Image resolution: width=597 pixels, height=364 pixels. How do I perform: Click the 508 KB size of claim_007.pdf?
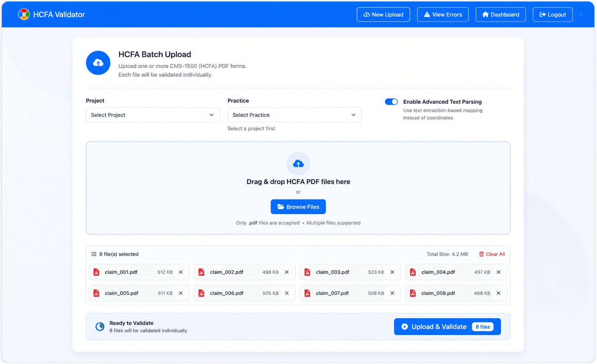tap(376, 293)
